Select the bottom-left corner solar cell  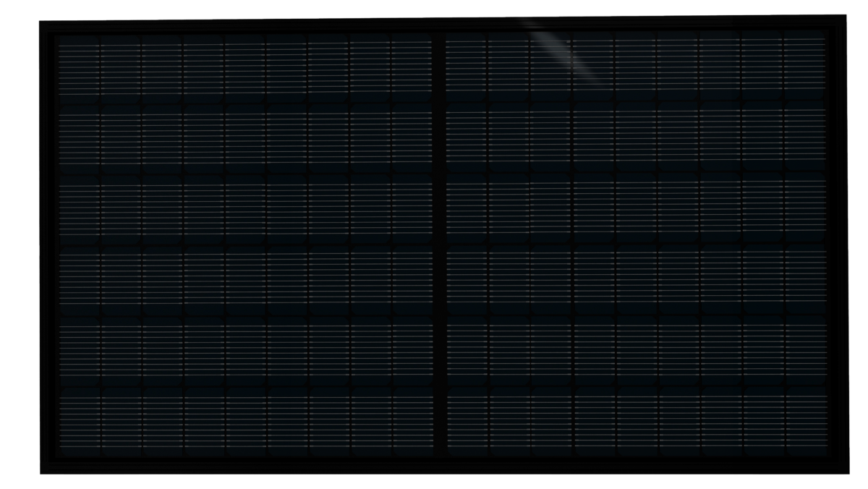(x=79, y=420)
